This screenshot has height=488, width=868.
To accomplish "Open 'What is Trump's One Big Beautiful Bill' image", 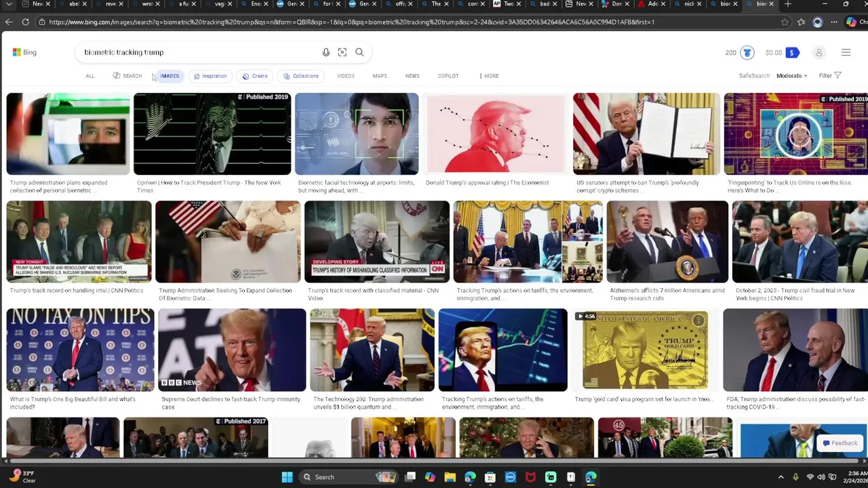I will point(81,350).
